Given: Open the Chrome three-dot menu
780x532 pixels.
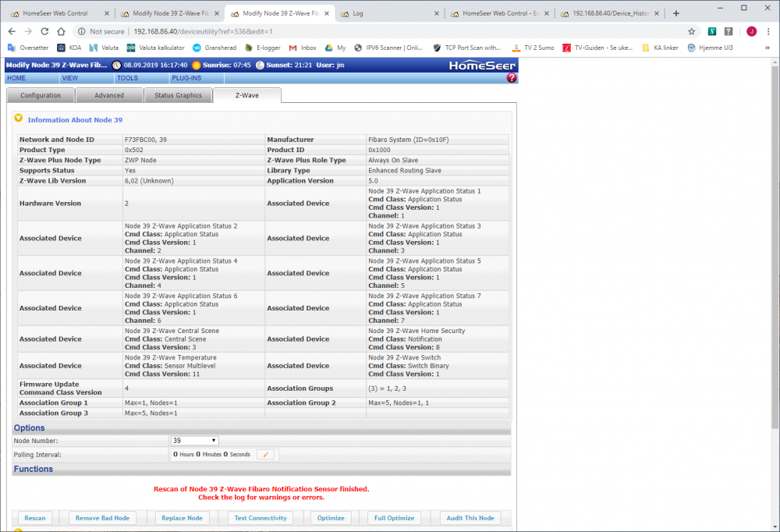Looking at the screenshot, I should (x=768, y=31).
